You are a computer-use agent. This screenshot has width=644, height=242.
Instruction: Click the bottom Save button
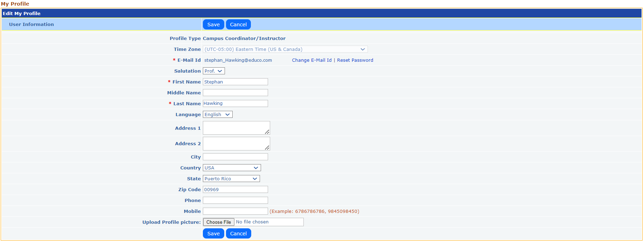pos(213,234)
